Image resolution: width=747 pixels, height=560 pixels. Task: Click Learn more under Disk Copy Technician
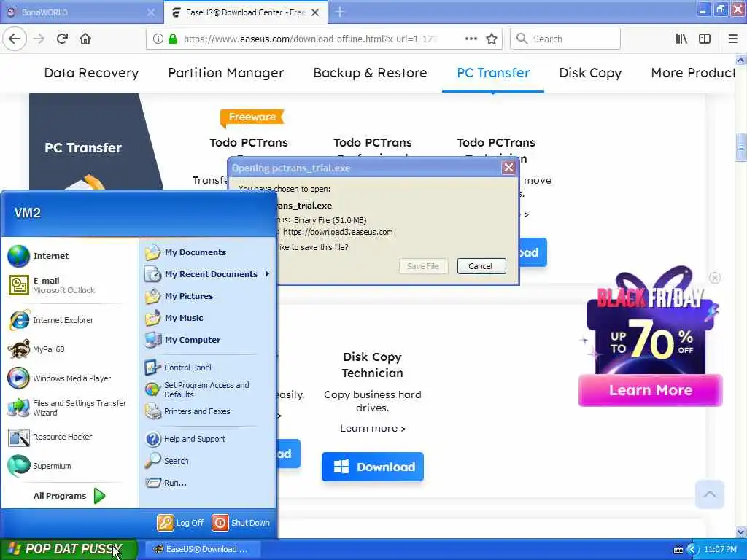click(x=373, y=429)
